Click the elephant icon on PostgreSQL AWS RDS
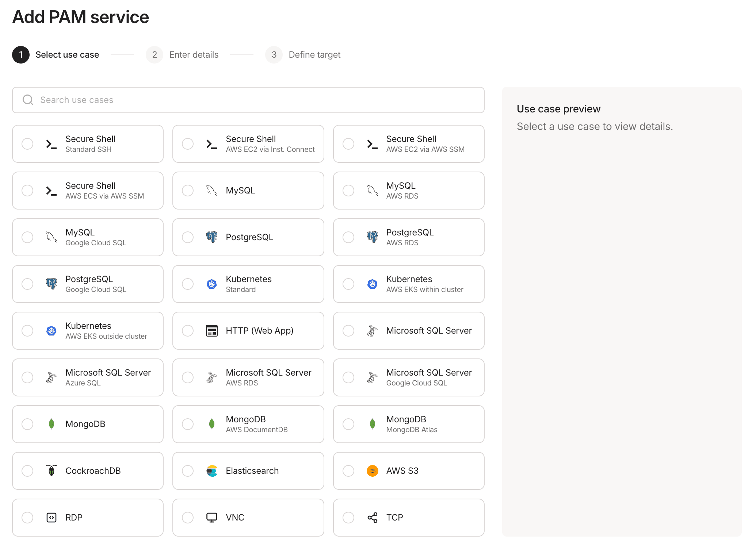The width and height of the screenshot is (756, 549). click(x=373, y=237)
